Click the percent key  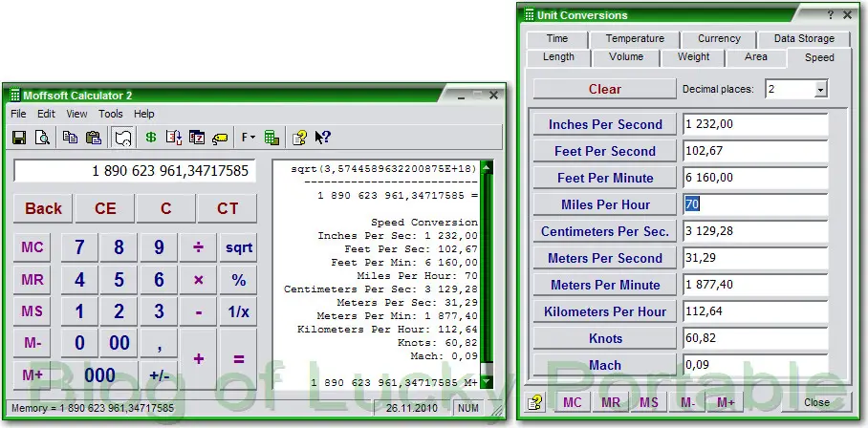click(x=239, y=280)
